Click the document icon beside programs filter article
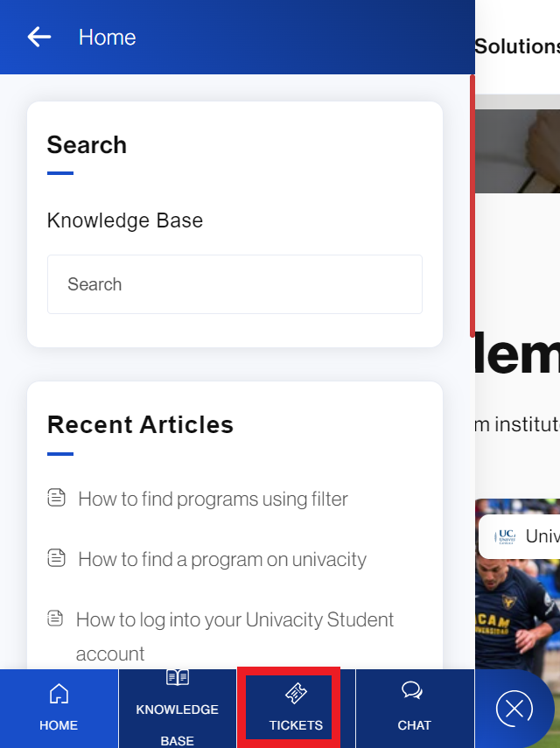Image resolution: width=560 pixels, height=748 pixels. 56,498
